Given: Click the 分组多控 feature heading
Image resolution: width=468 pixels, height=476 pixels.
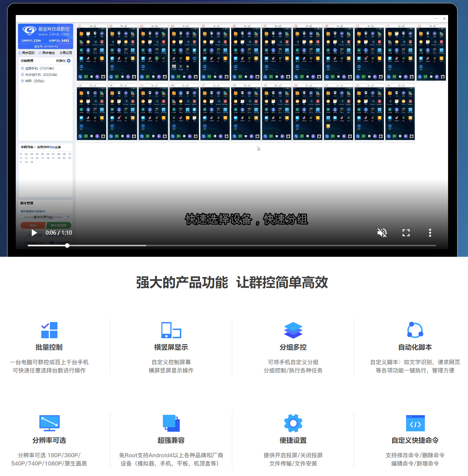Looking at the screenshot, I should click(293, 347).
